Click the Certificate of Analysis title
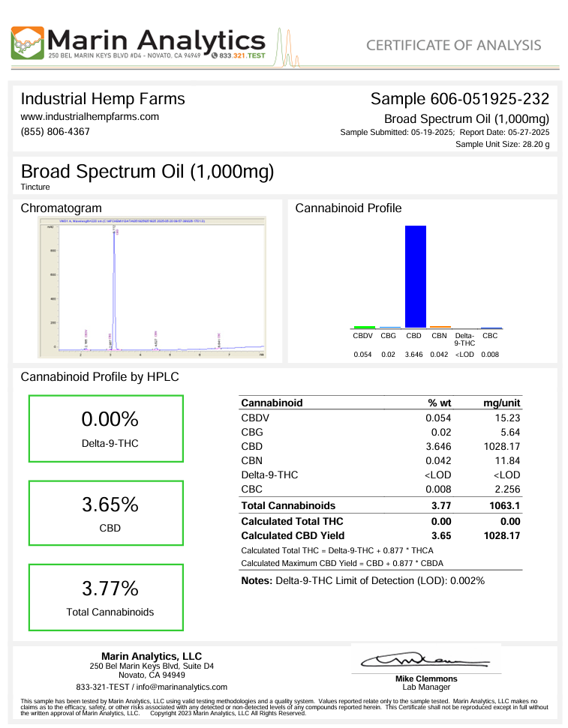Image resolution: width=568 pixels, height=728 pixels. tap(454, 45)
